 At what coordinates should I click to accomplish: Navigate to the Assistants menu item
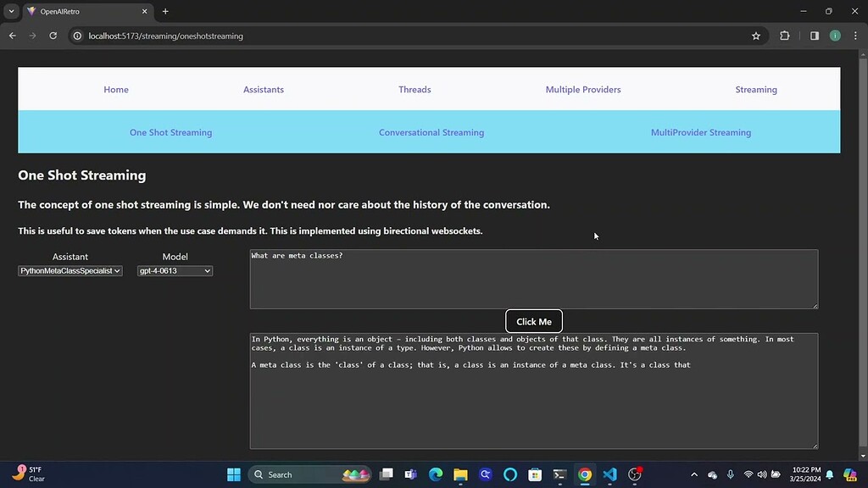(263, 89)
